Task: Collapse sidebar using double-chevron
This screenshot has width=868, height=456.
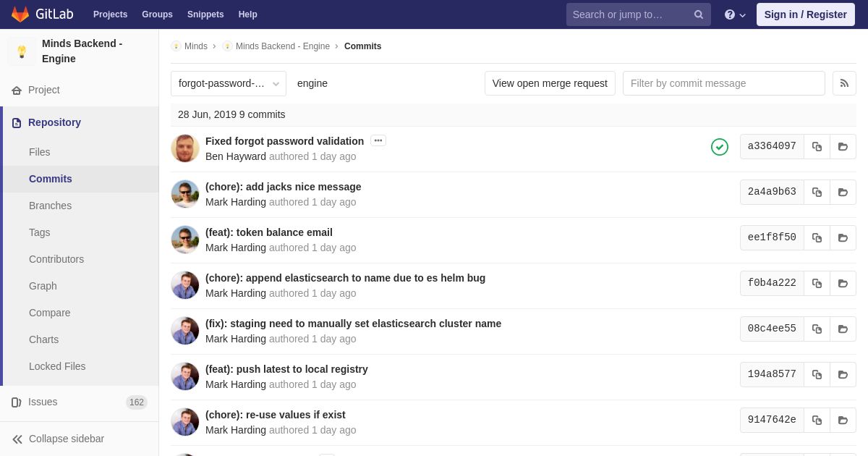Action: [x=17, y=439]
